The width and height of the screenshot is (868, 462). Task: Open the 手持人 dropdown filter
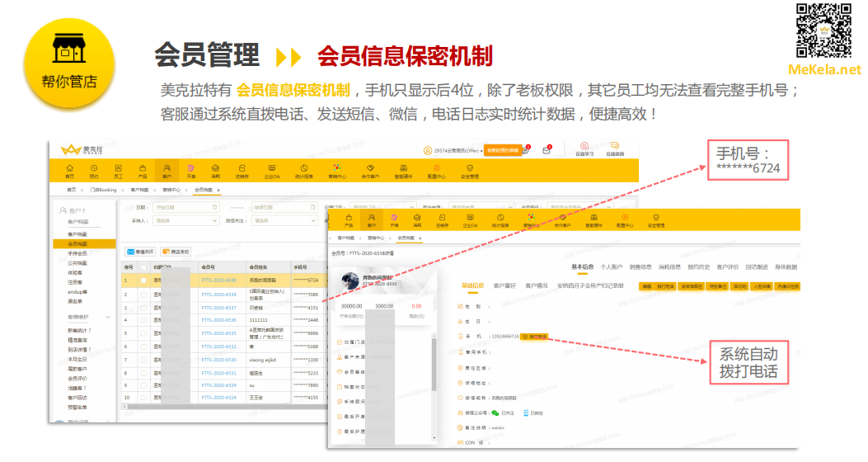pyautogui.click(x=185, y=220)
